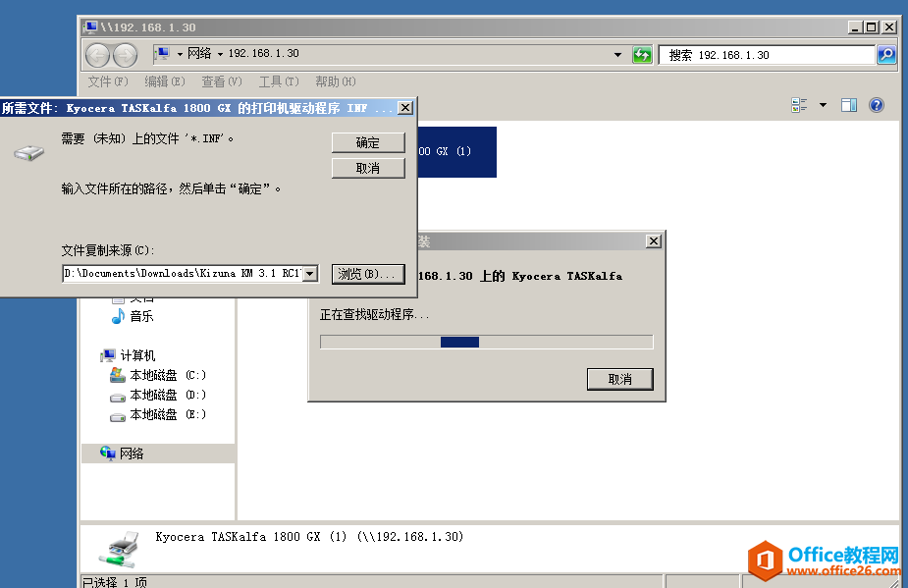908x588 pixels.
Task: Select 音乐 in the navigation pane
Action: click(x=141, y=316)
